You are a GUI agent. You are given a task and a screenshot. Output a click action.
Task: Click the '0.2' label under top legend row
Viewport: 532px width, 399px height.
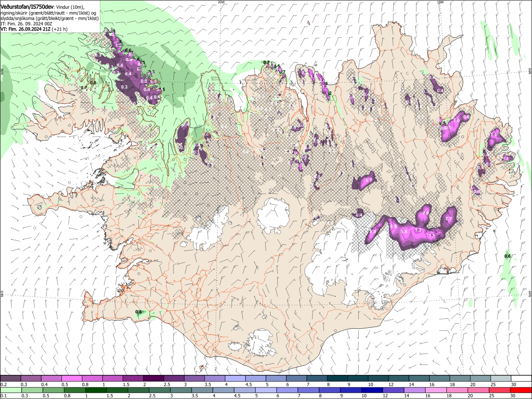click(x=3, y=384)
